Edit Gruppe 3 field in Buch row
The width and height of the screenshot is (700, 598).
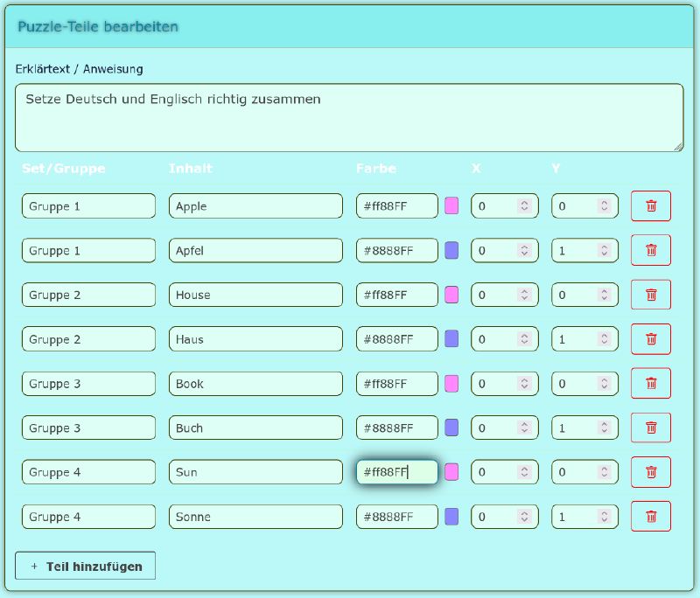pyautogui.click(x=89, y=428)
